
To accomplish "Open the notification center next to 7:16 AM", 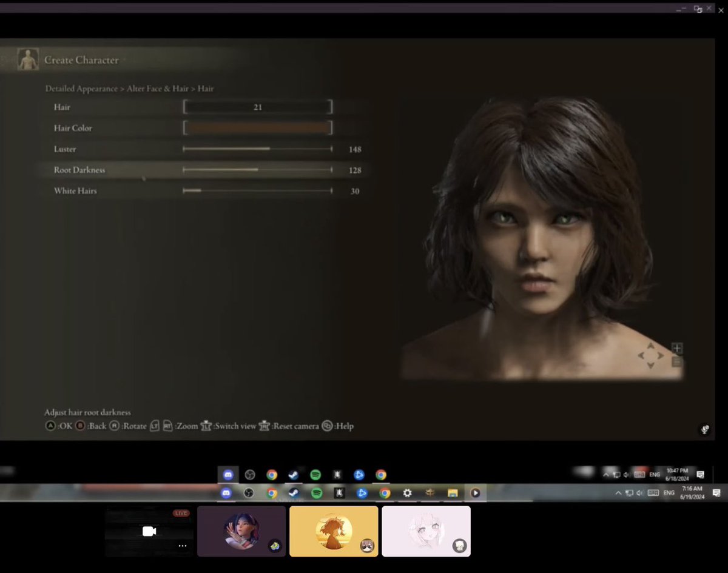I will [716, 493].
